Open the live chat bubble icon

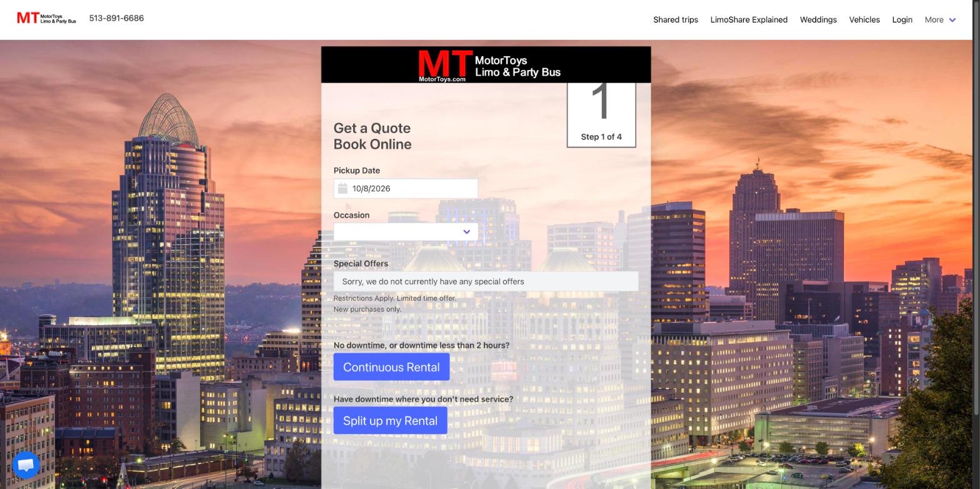point(26,465)
